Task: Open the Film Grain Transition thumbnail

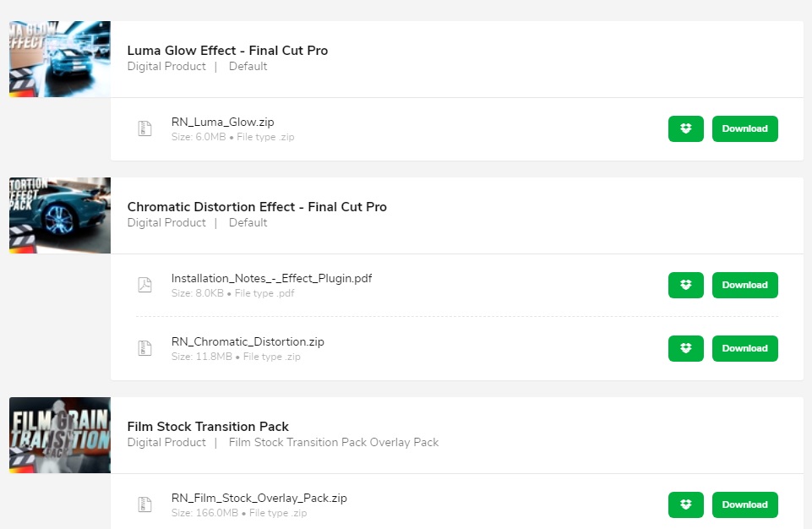Action: (x=59, y=435)
